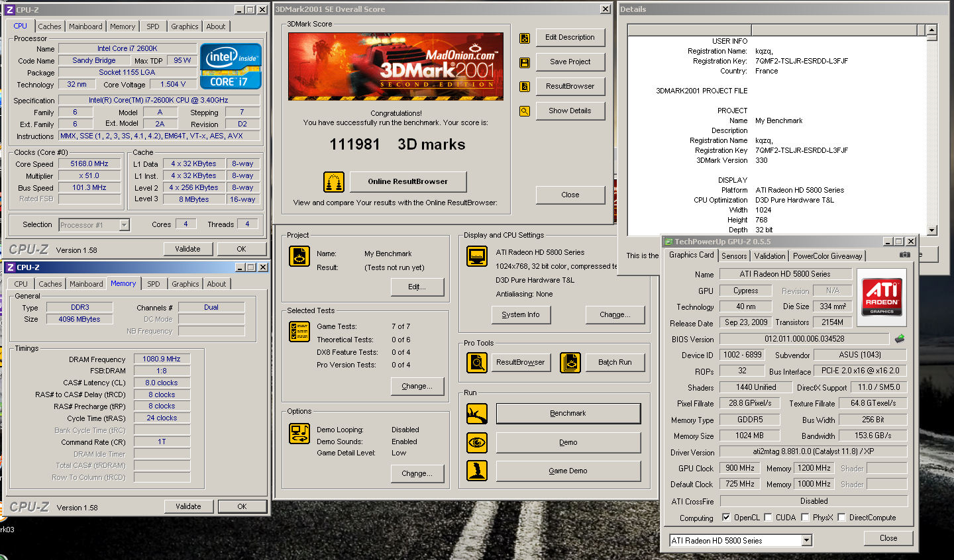954x560 pixels.
Task: Click OK in the bottom CPU-Z window
Action: coord(242,506)
